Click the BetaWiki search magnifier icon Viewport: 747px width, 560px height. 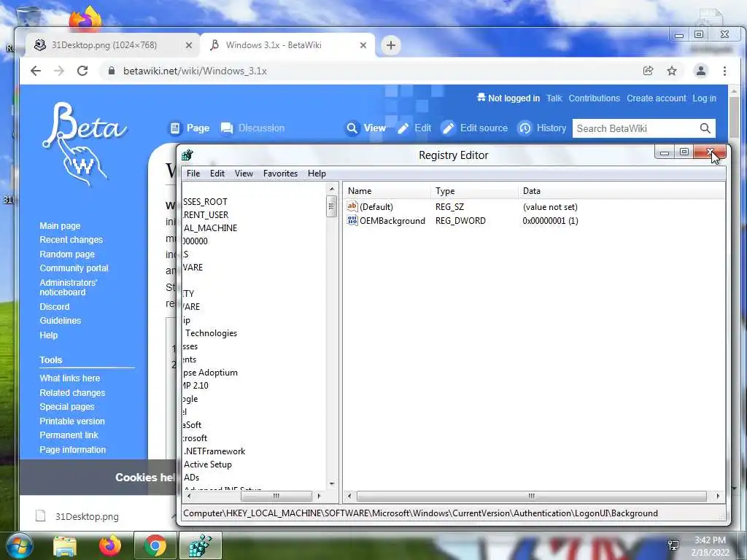point(705,128)
